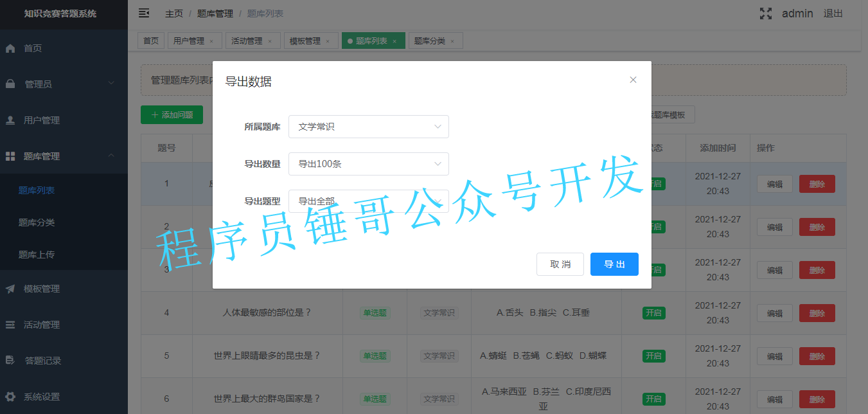Viewport: 868px width, 414px height.
Task: Click the 文学常识 tag for question 5
Action: pos(439,356)
